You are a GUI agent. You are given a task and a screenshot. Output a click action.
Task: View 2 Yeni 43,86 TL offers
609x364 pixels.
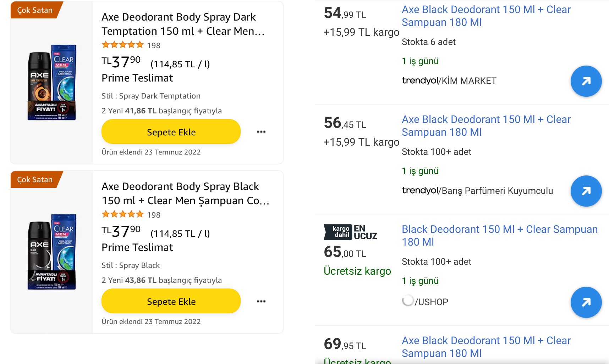161,280
